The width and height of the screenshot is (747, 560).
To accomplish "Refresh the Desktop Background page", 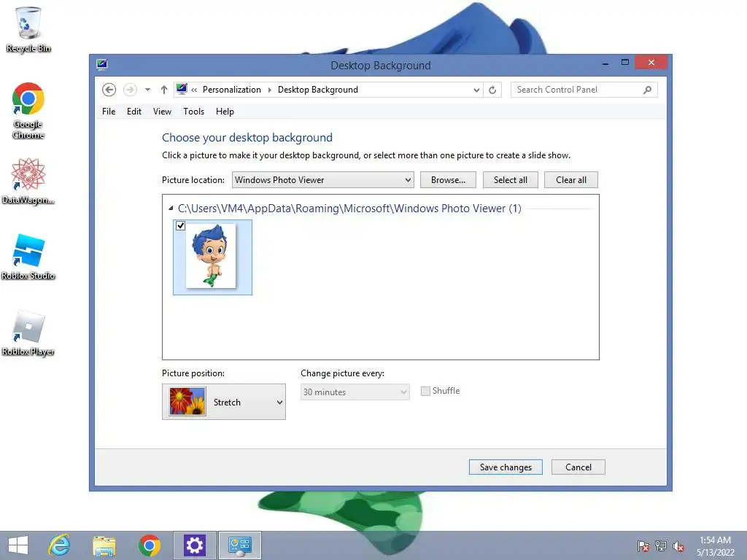I will pos(492,90).
